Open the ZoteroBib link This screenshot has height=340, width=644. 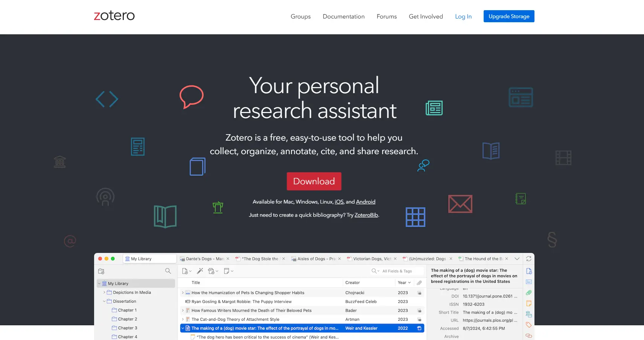point(365,215)
